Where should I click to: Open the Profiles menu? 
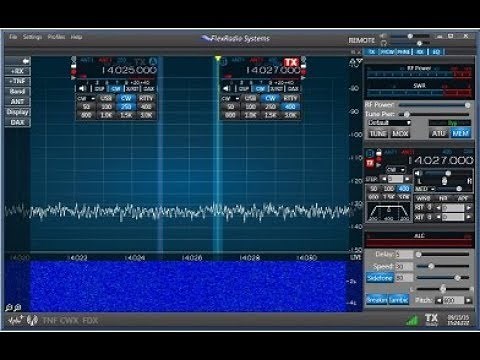56,37
